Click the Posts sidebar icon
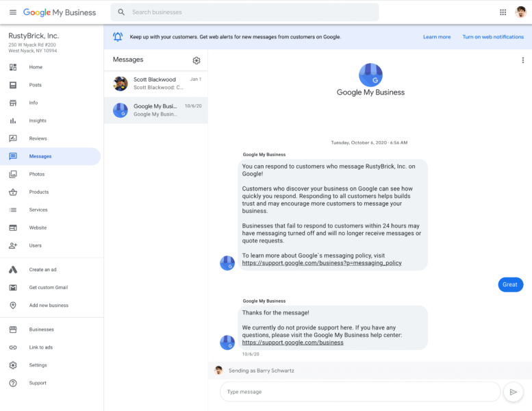Viewport: 532px width, 411px height. coord(13,85)
